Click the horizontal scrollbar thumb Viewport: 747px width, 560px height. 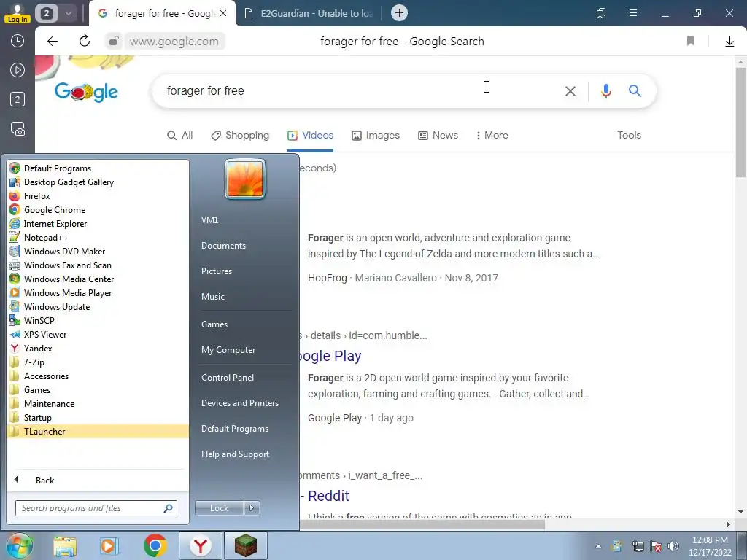pos(422,524)
